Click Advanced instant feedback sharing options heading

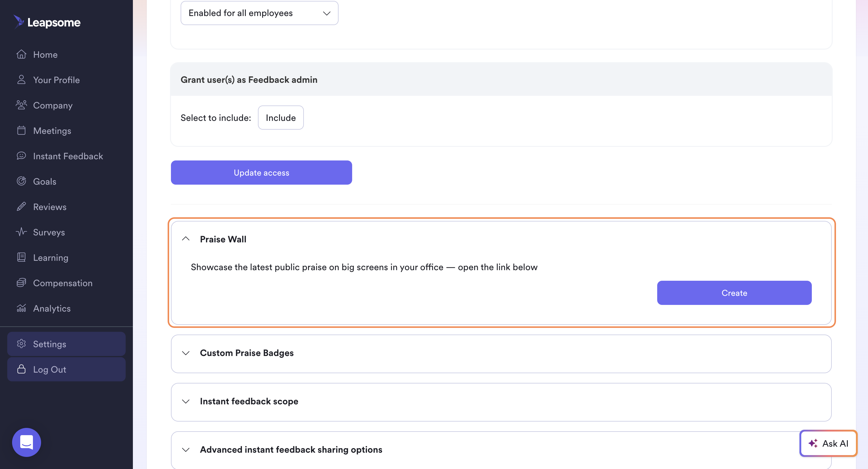point(291,449)
